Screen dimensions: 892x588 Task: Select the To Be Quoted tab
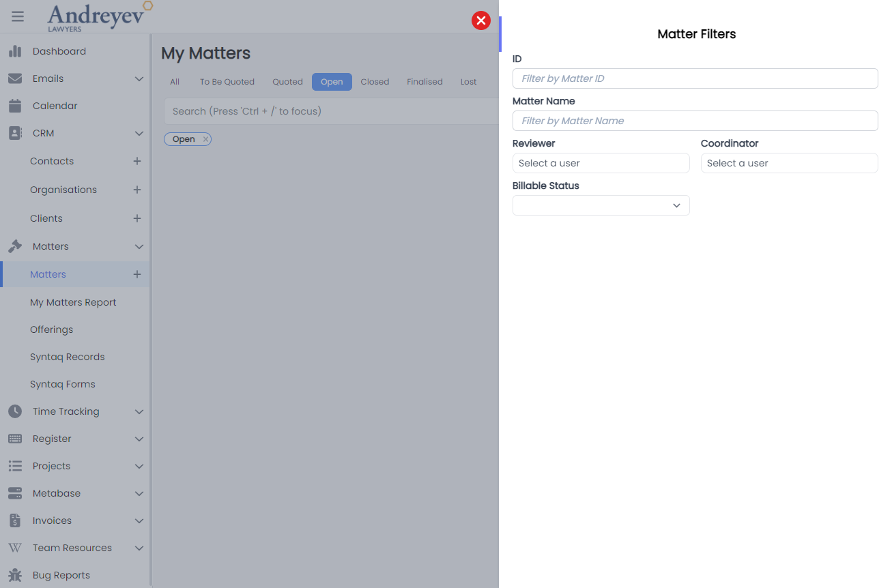[227, 82]
